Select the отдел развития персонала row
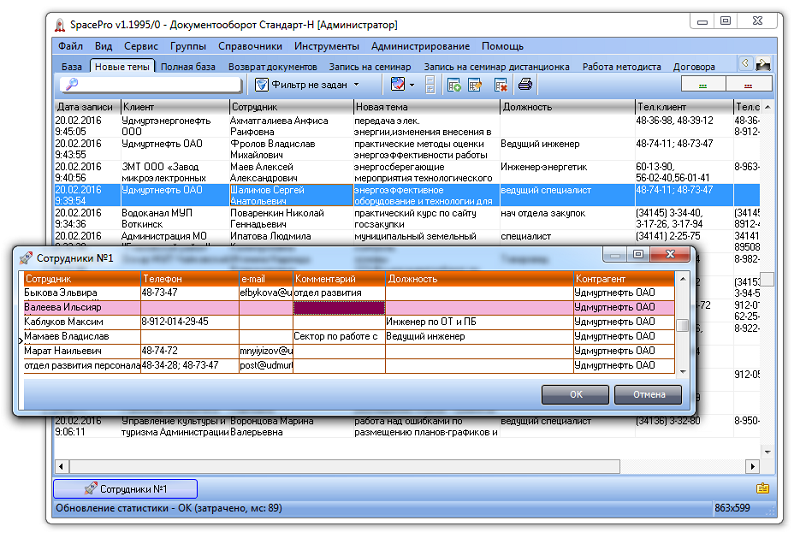The height and width of the screenshot is (538, 800). 349,365
